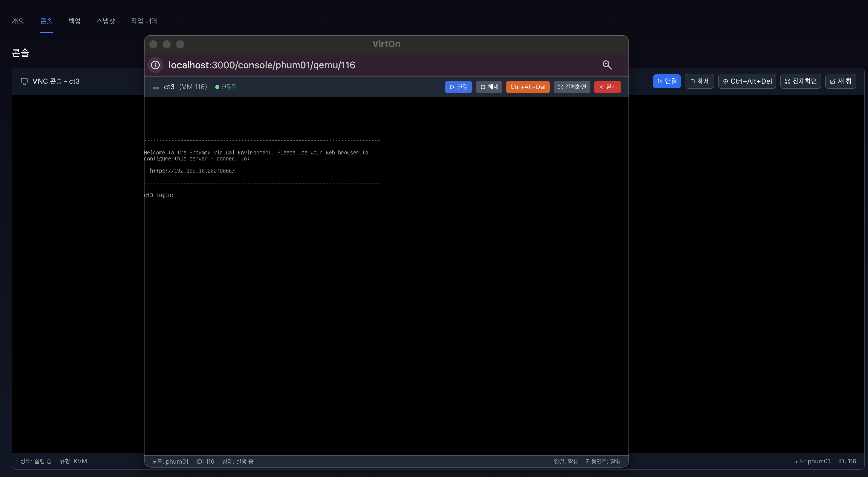Send Ctrl+Alt+Del from main console toolbar

click(747, 81)
